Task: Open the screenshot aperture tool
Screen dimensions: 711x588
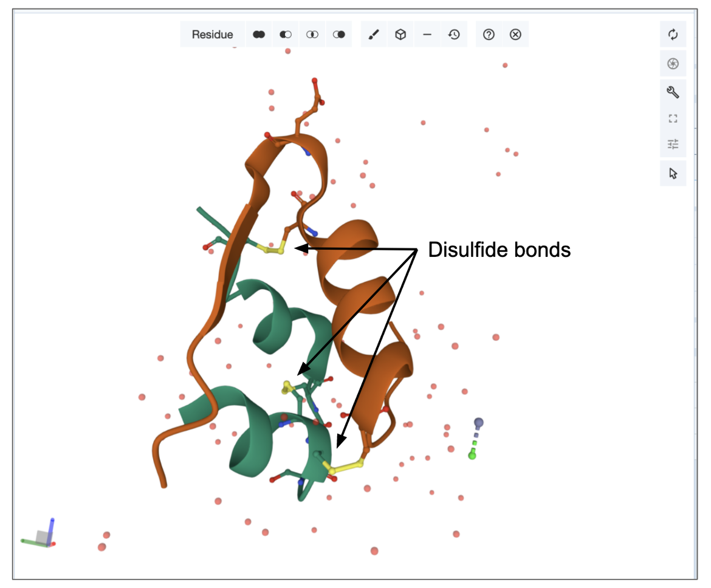Action: pos(673,64)
